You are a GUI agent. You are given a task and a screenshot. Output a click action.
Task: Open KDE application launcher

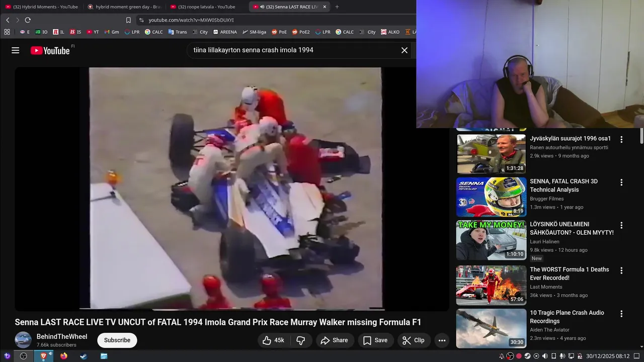pyautogui.click(x=7, y=356)
